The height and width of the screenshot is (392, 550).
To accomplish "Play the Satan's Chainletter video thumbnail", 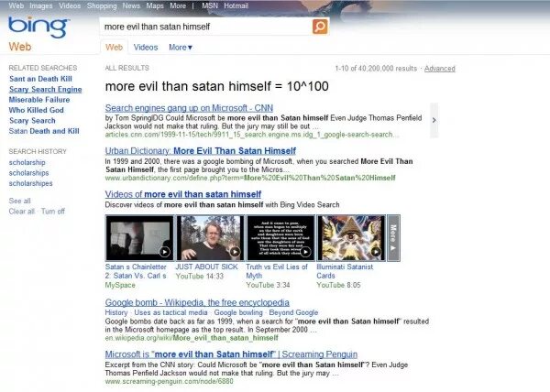I will pyautogui.click(x=139, y=238).
